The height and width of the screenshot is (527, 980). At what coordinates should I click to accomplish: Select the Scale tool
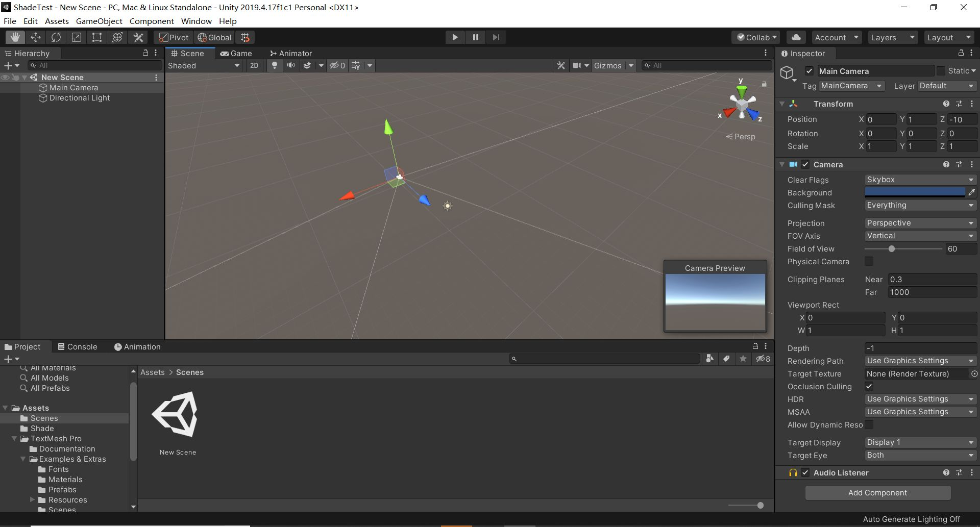77,37
